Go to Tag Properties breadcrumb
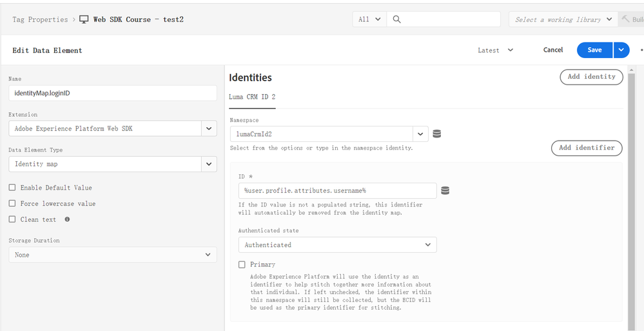The height and width of the screenshot is (331, 644). pos(40,19)
